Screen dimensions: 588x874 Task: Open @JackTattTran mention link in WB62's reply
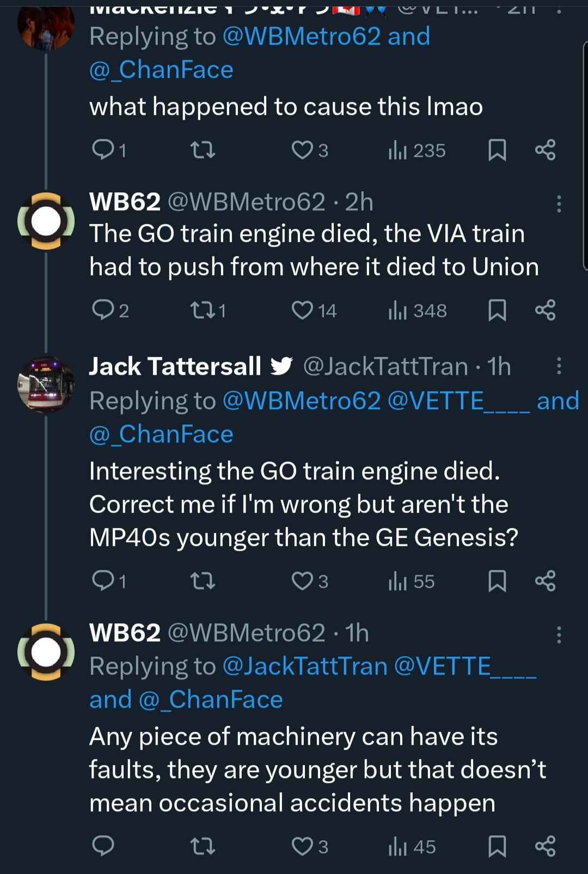point(305,666)
